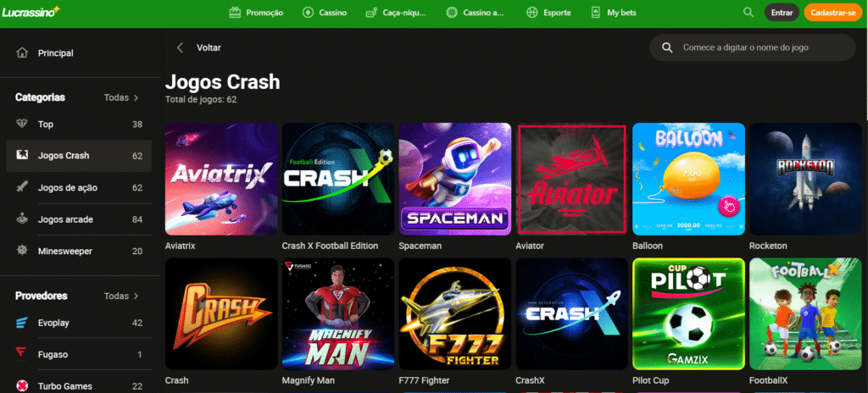Click the "Magnify Man" title text
Viewport: 868px width, 393px height.
(309, 381)
